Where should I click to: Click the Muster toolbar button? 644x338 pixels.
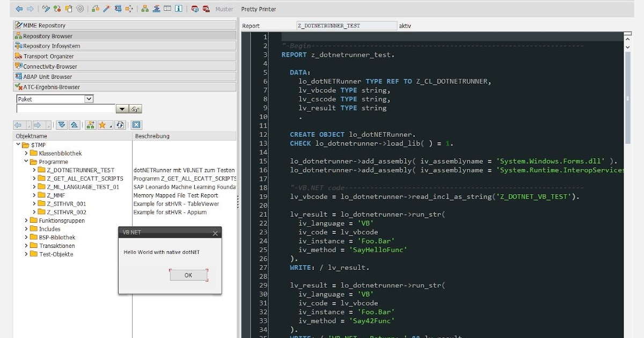[224, 9]
